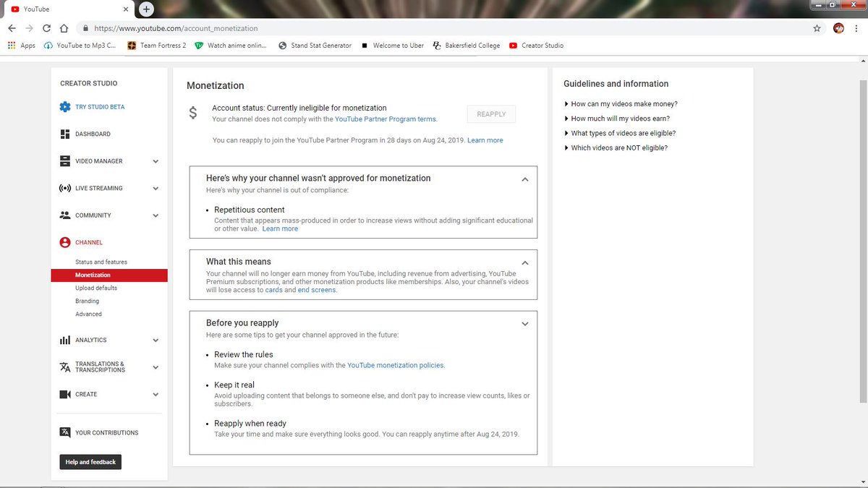The image size is (868, 488).
Task: Expand the Analytics chevron
Action: [x=156, y=341]
